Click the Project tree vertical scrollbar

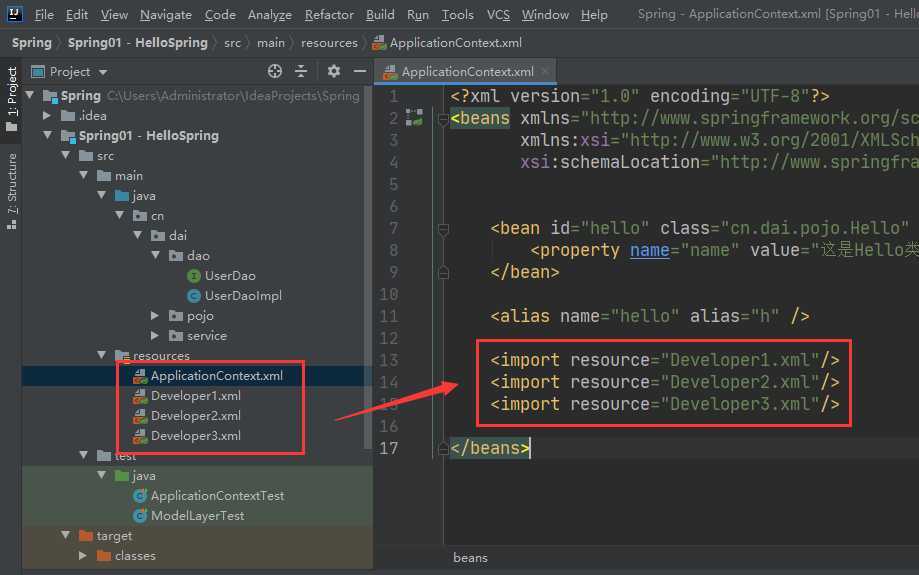pyautogui.click(x=369, y=270)
